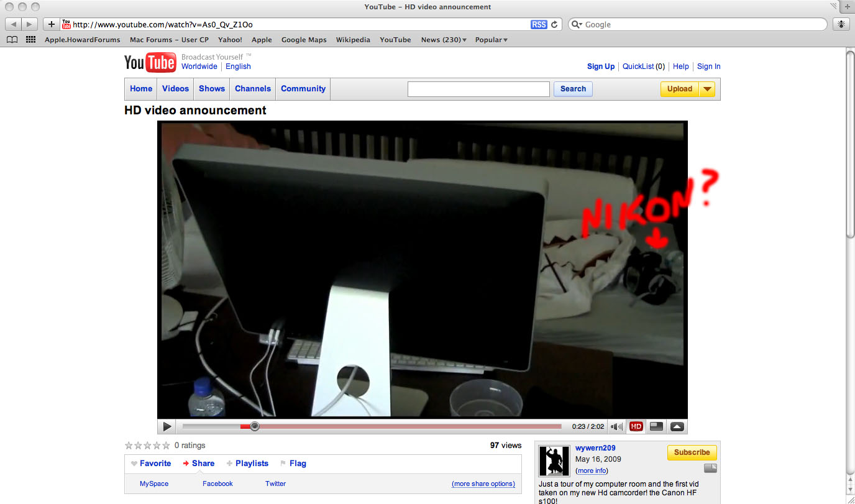Expand more info on video description

coord(592,470)
